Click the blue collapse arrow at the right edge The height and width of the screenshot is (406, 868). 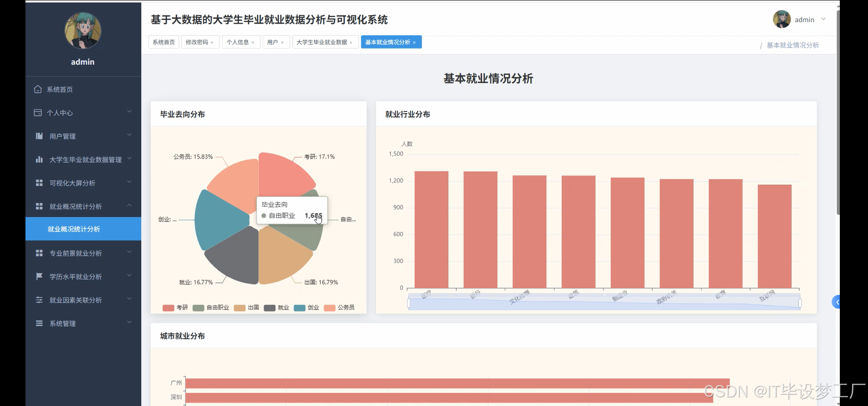[x=836, y=302]
